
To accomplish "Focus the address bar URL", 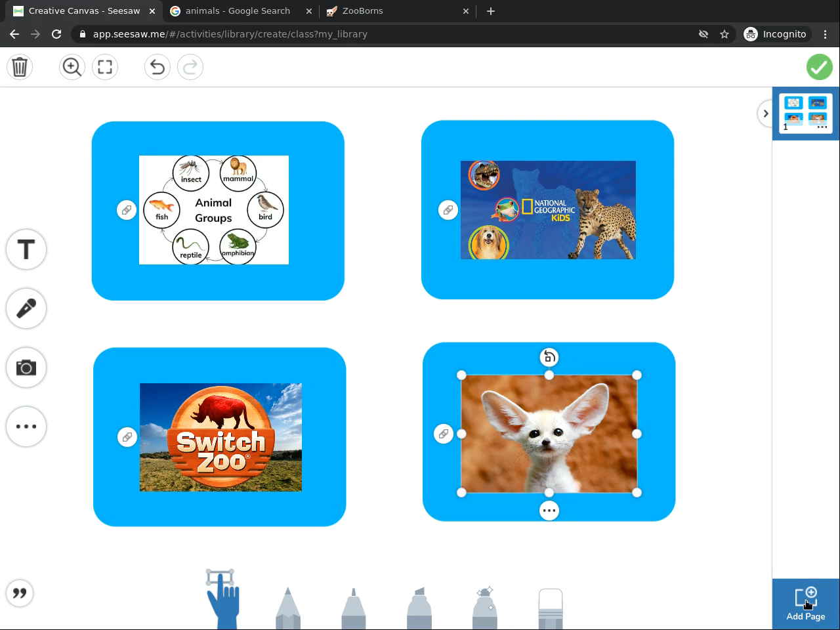I will [x=230, y=34].
